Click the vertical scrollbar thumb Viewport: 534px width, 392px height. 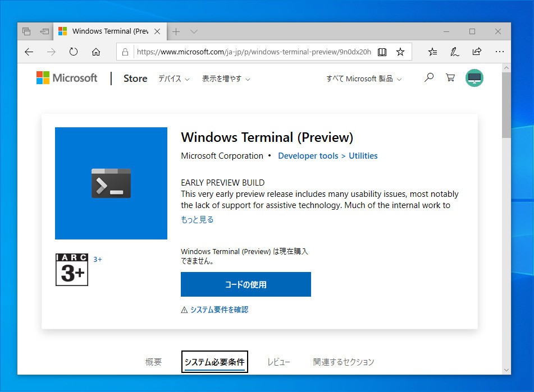coord(506,105)
